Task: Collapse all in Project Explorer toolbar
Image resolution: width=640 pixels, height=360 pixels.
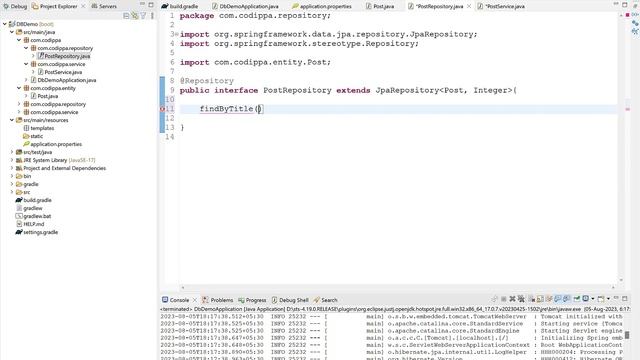Action: (x=126, y=16)
